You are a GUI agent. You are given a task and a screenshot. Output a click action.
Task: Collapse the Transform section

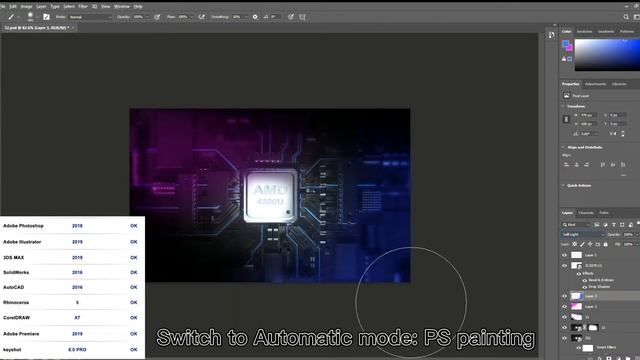[x=563, y=106]
